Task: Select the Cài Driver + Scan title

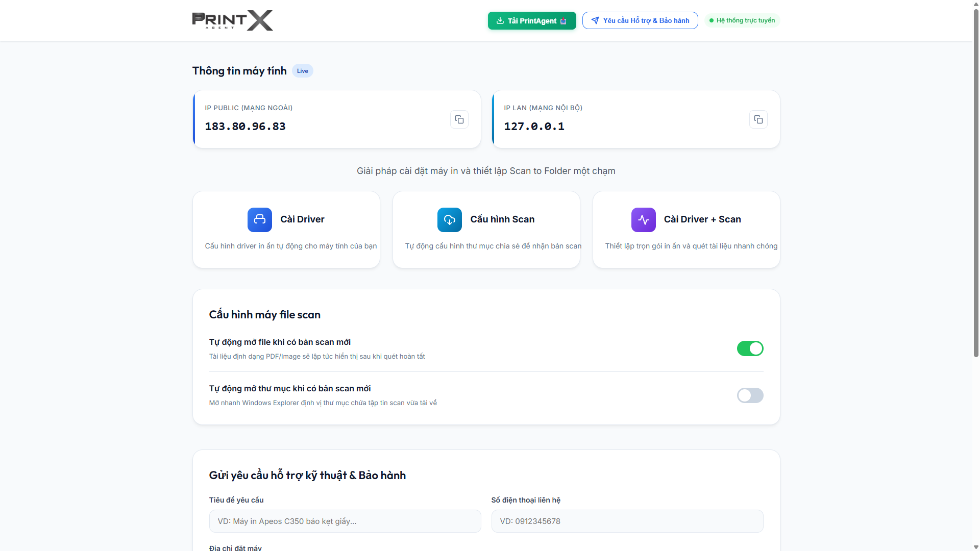Action: tap(702, 219)
